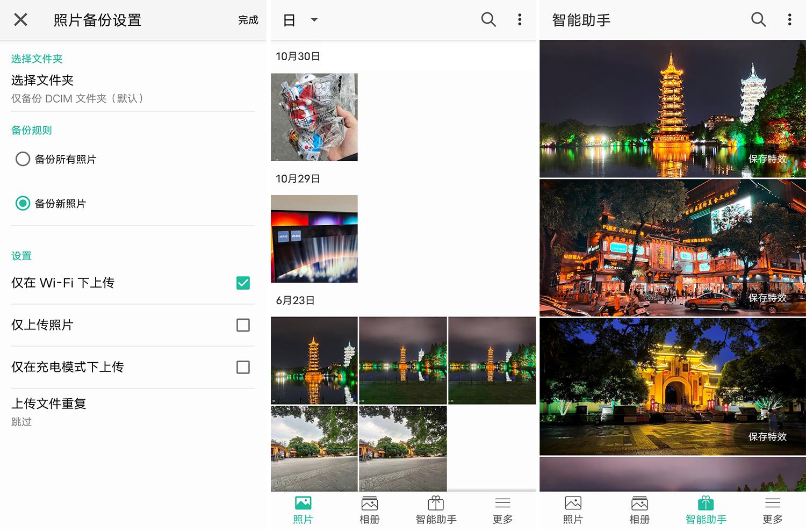Tap 完成 to confirm backup settings

tap(248, 19)
